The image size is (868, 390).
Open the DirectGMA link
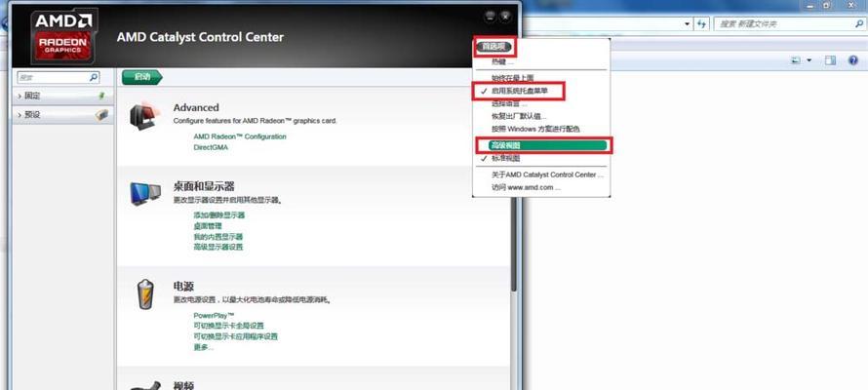tap(211, 147)
